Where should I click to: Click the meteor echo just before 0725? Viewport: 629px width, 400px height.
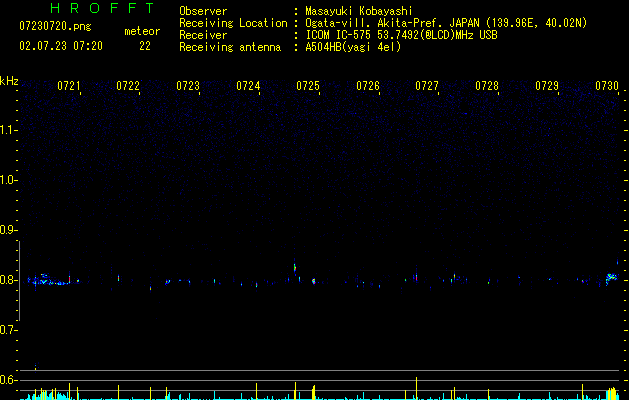tap(295, 268)
